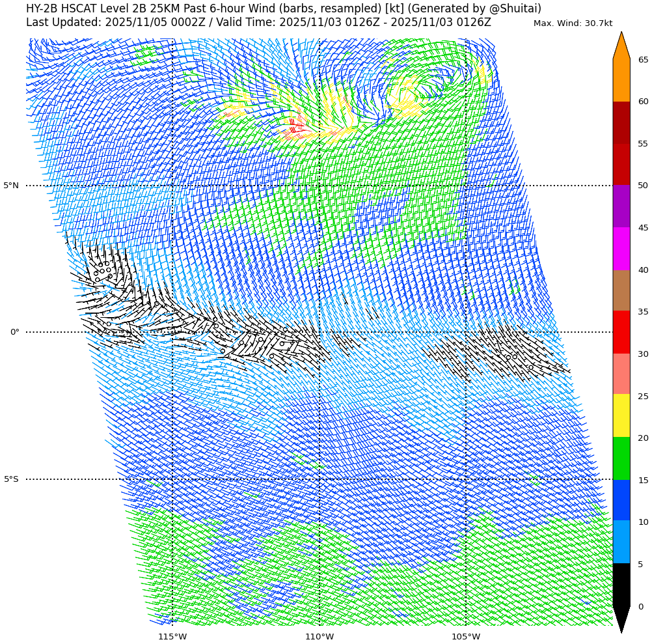Click the black arrow below the colorbar
This screenshot has width=652, height=644.
tap(621, 618)
